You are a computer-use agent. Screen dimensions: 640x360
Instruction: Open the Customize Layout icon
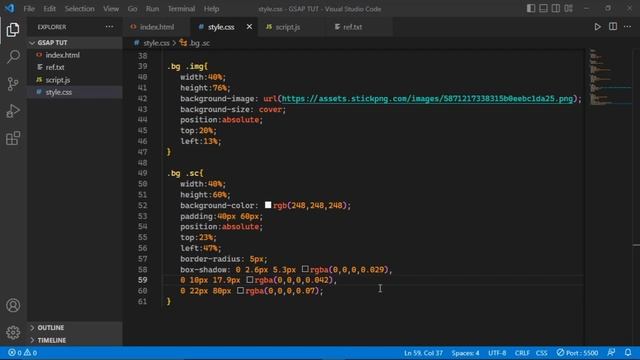pyautogui.click(x=569, y=9)
